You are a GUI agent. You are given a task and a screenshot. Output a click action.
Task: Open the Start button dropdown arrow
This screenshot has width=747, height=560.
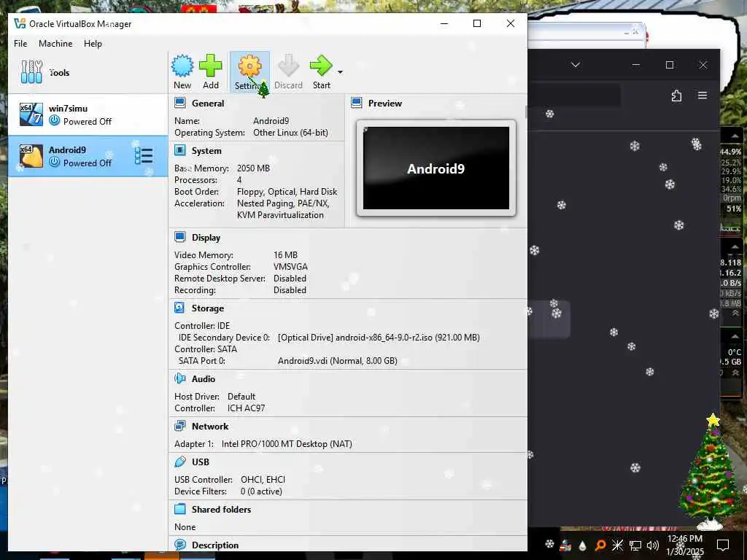340,72
